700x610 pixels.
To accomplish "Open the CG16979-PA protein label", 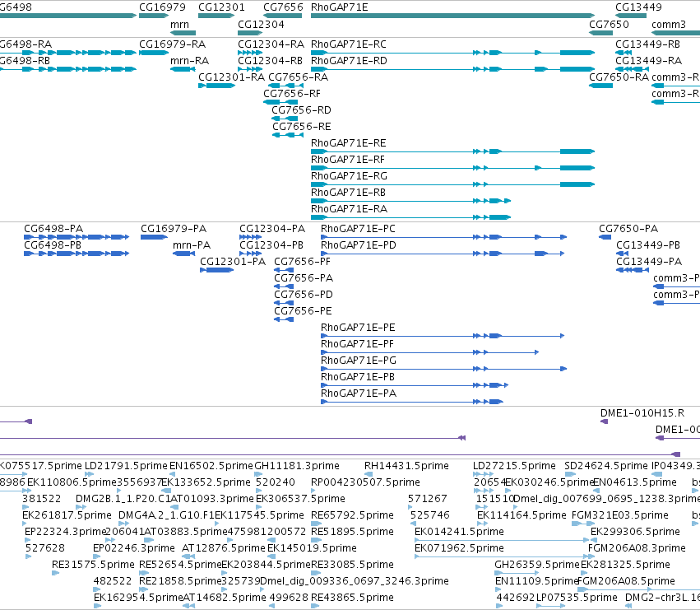I will coord(174,229).
